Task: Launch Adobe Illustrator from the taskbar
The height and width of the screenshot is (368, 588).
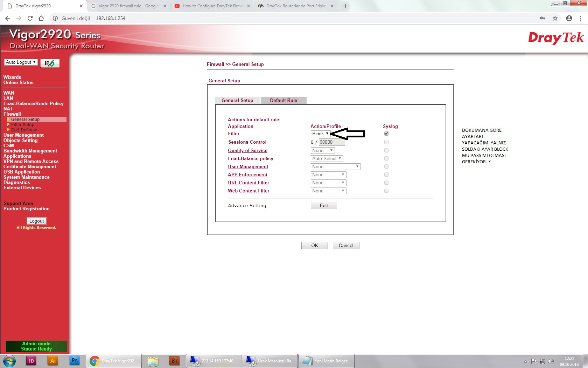Action: [x=53, y=361]
